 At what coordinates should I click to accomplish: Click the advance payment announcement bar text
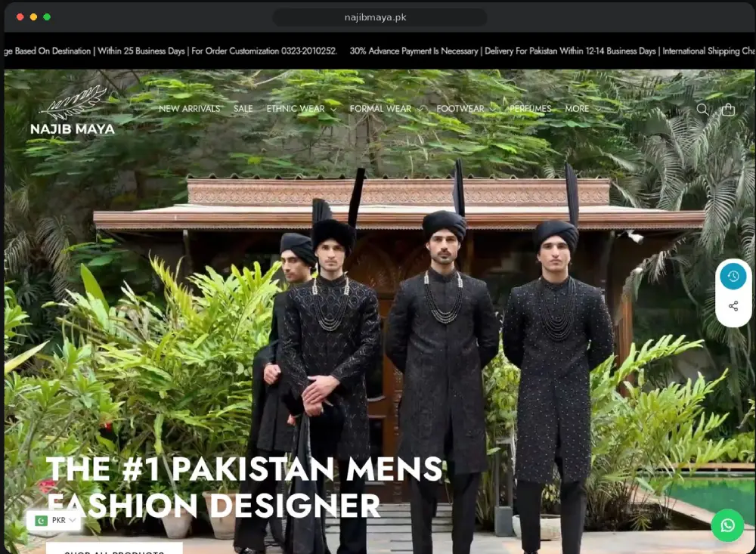[414, 51]
